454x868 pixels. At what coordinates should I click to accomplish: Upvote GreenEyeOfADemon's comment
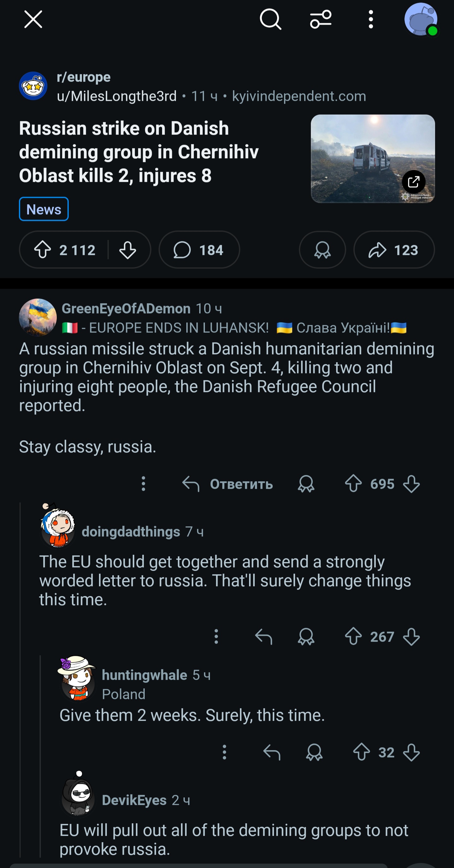point(353,484)
